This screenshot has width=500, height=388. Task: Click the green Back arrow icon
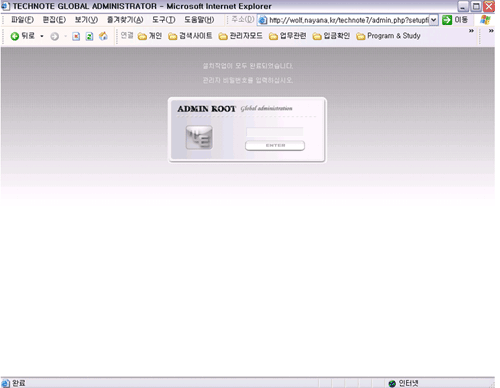[x=14, y=36]
